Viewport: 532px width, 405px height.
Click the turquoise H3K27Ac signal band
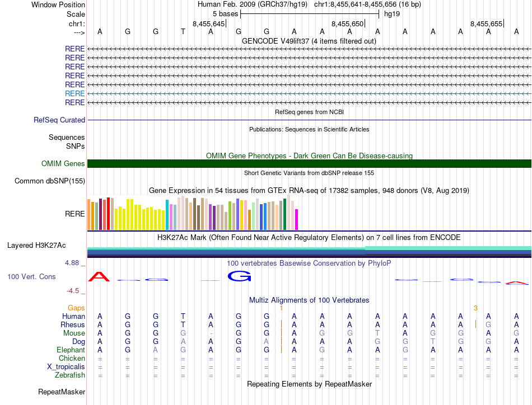point(448,248)
